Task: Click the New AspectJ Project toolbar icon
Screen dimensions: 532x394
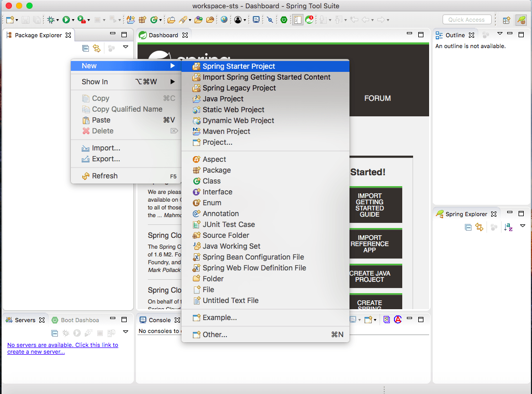Action: pyautogui.click(x=131, y=20)
